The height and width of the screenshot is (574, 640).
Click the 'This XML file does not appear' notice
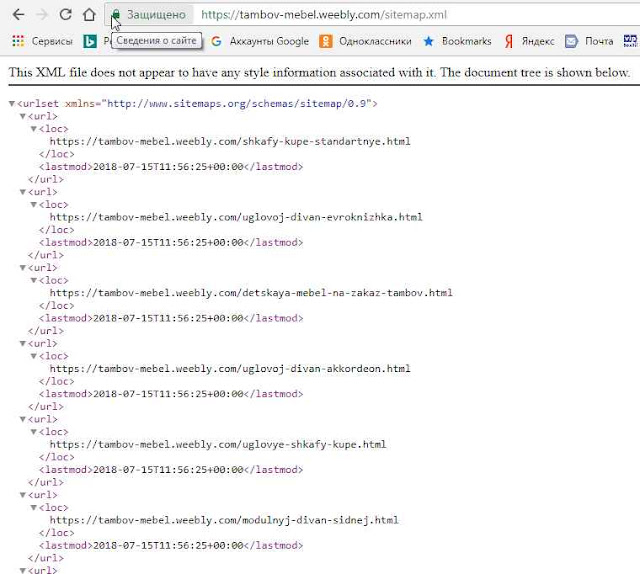pyautogui.click(x=319, y=73)
